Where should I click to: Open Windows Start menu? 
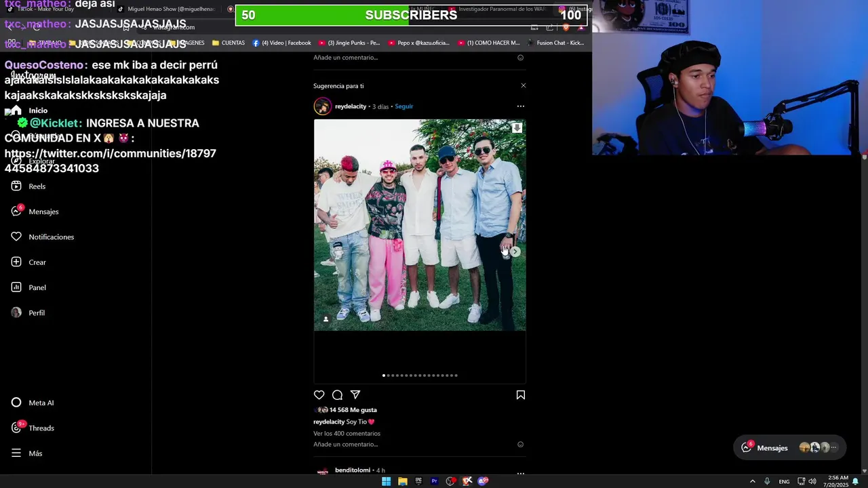[x=387, y=481]
